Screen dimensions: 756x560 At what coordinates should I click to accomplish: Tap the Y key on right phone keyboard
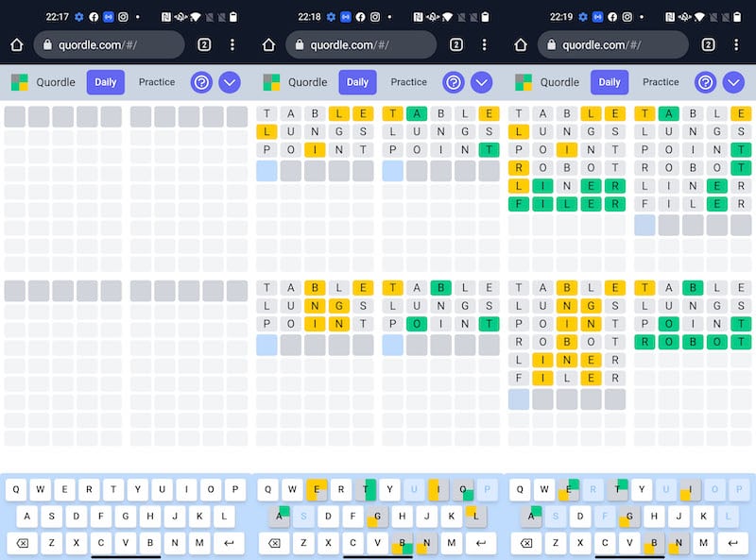tap(642, 489)
